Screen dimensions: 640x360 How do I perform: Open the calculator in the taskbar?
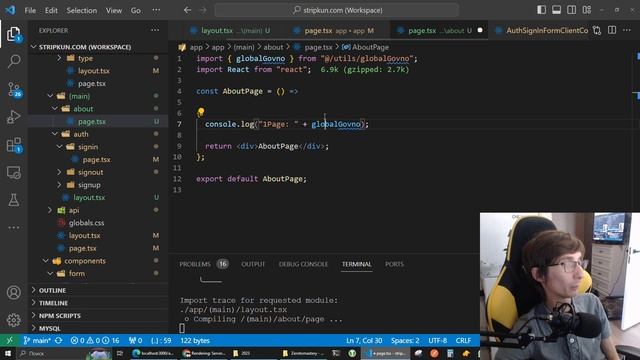pyautogui.click(x=450, y=353)
